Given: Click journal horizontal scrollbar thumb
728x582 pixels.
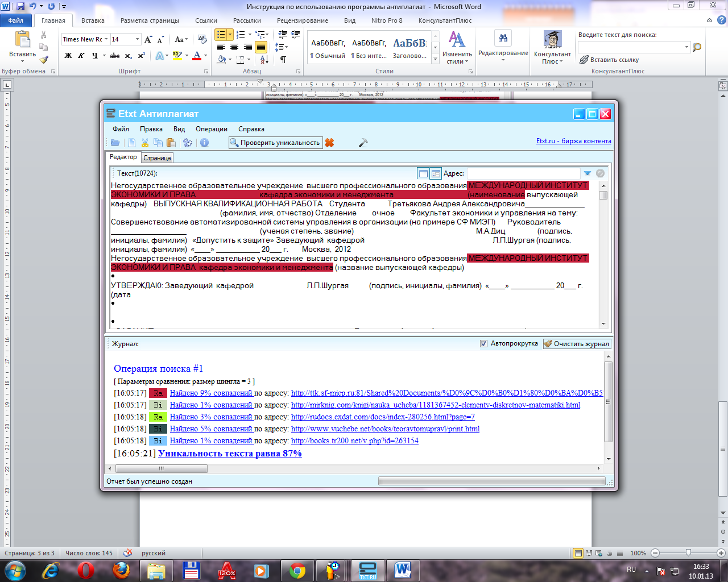Looking at the screenshot, I should coord(162,468).
